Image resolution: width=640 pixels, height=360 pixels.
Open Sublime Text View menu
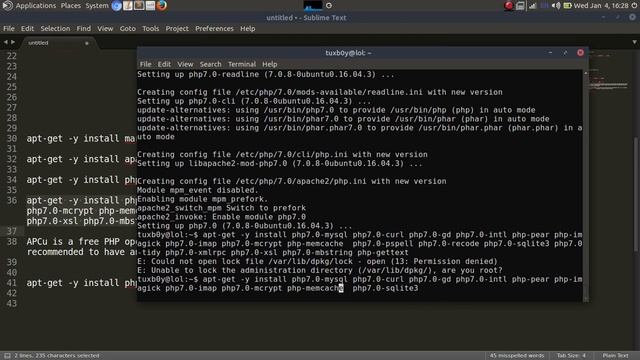coord(105,29)
